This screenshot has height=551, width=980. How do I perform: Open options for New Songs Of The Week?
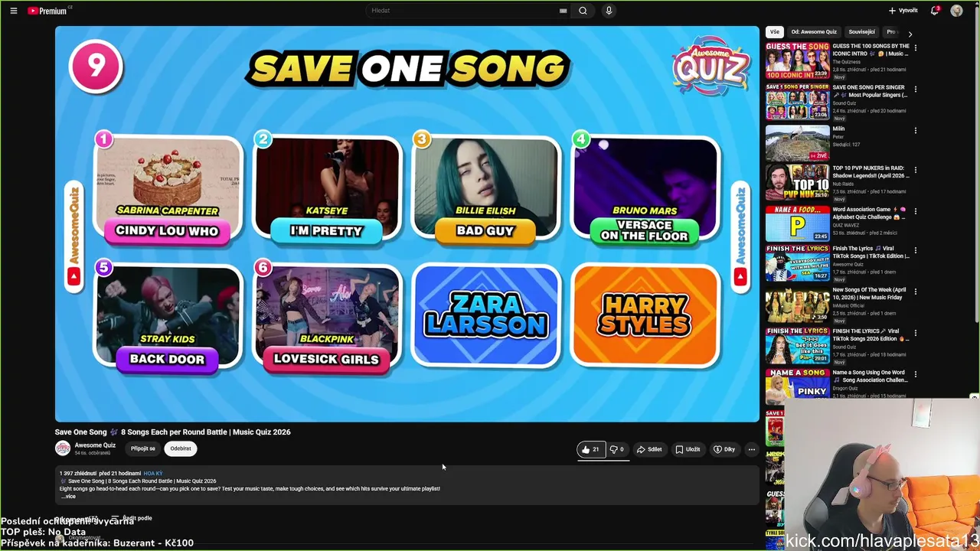pyautogui.click(x=915, y=291)
